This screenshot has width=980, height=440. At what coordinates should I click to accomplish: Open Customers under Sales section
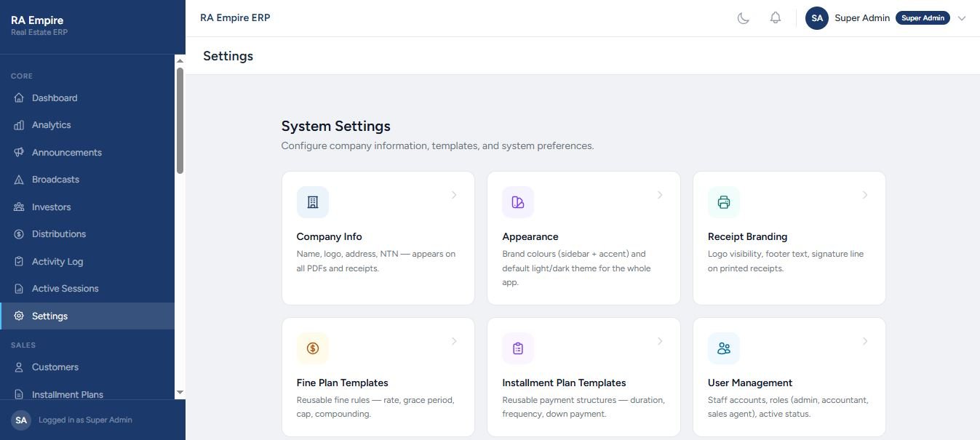point(87,367)
